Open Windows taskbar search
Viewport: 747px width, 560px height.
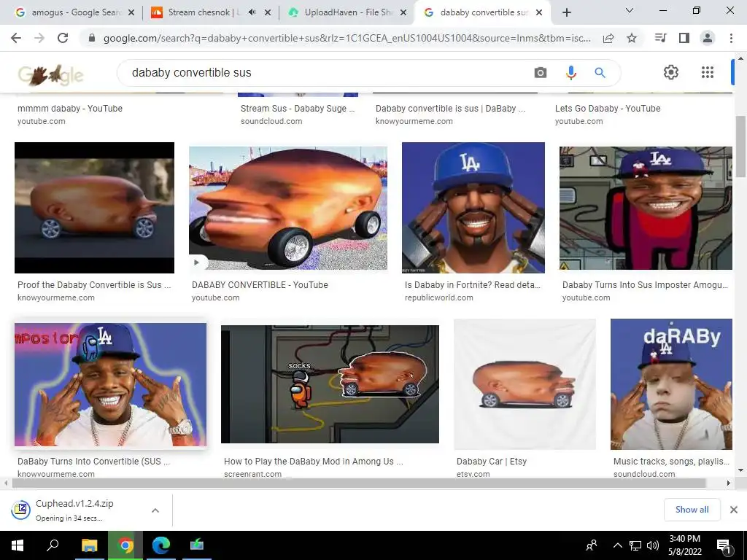(x=53, y=545)
